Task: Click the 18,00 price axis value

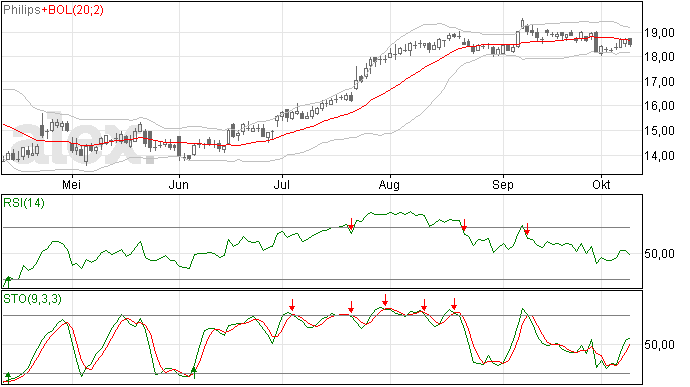Action: (659, 57)
